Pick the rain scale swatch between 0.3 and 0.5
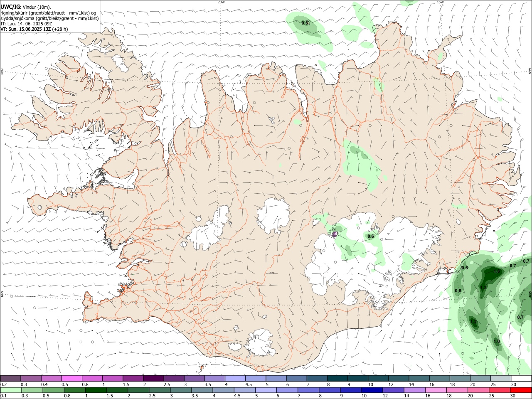 pos(32,390)
